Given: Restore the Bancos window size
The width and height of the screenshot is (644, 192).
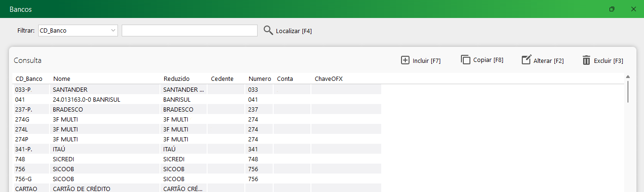Looking at the screenshot, I should 612,9.
